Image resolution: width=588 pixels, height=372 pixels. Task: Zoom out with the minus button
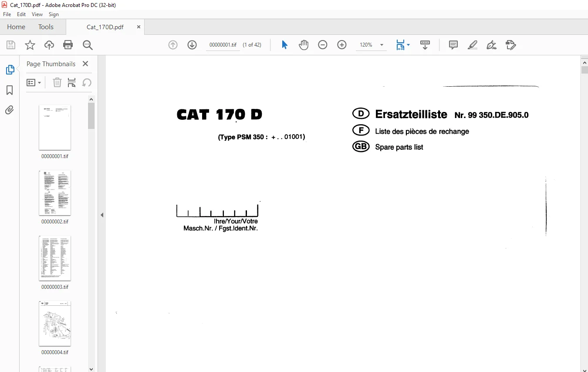coord(323,45)
